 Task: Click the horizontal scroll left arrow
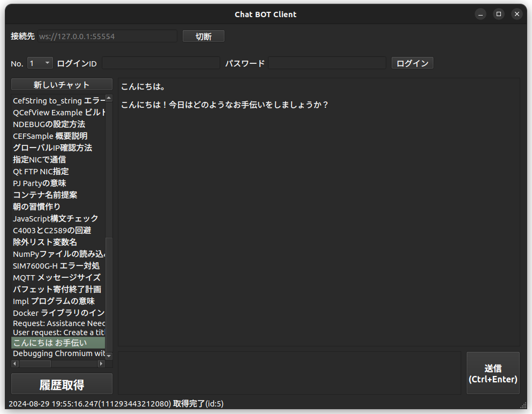(14, 364)
